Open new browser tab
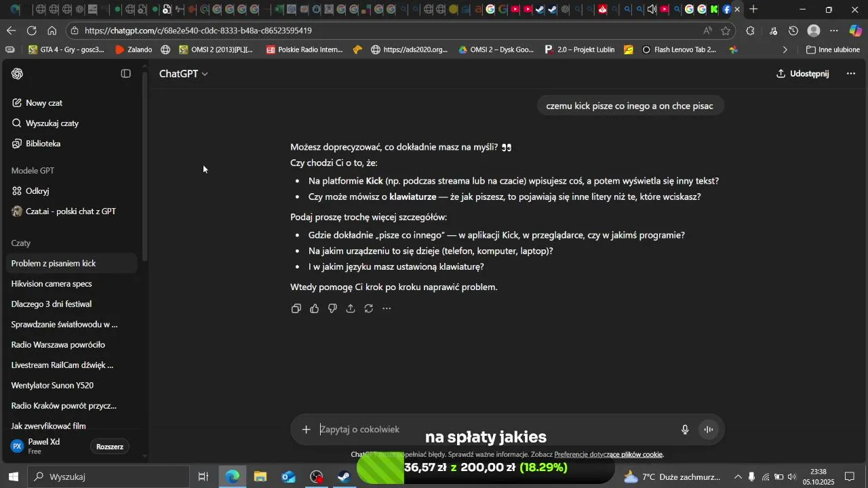Image resolution: width=868 pixels, height=488 pixels. click(753, 9)
